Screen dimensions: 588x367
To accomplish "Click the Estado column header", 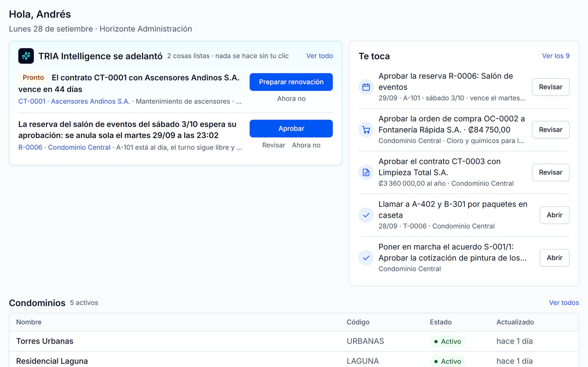I will click(441, 322).
